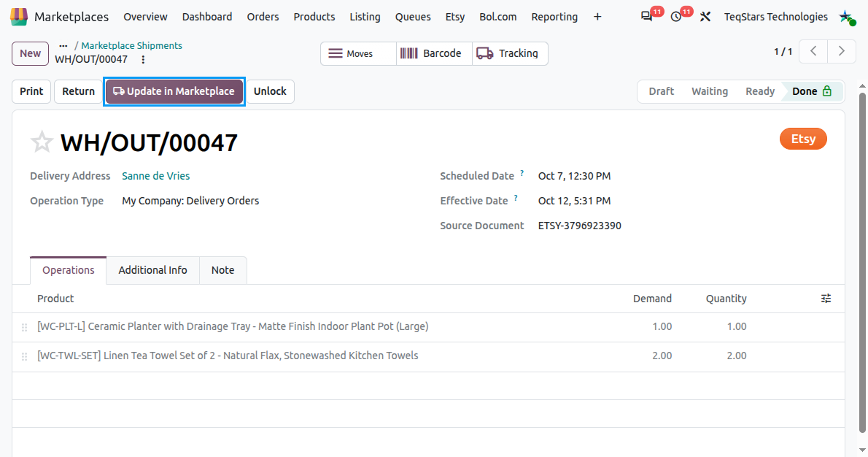Open the Marketplace Shipments breadcrumb link

(x=132, y=45)
